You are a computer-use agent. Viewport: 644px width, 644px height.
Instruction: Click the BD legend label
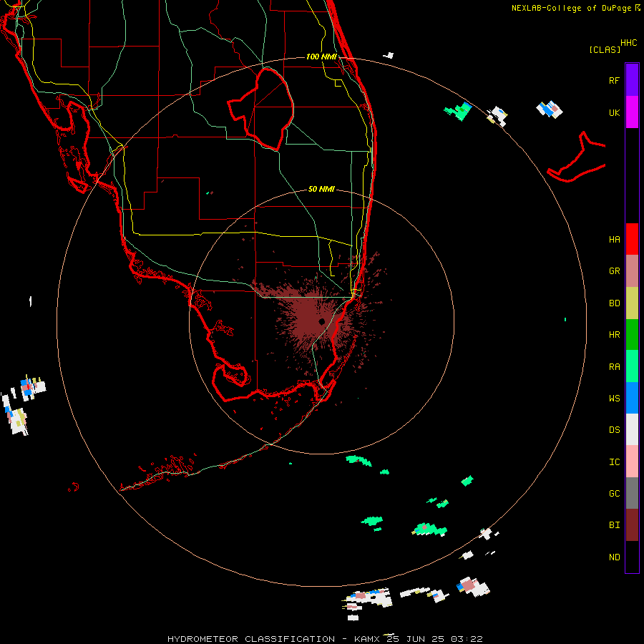(x=614, y=303)
